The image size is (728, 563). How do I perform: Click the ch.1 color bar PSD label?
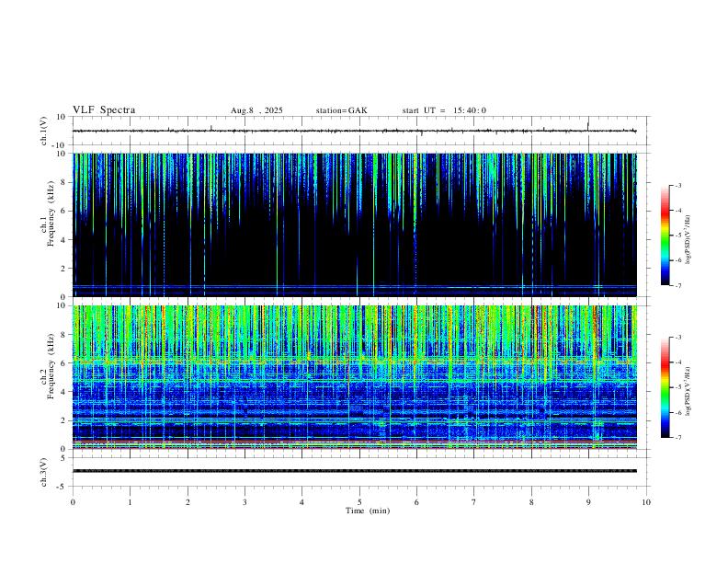688,239
